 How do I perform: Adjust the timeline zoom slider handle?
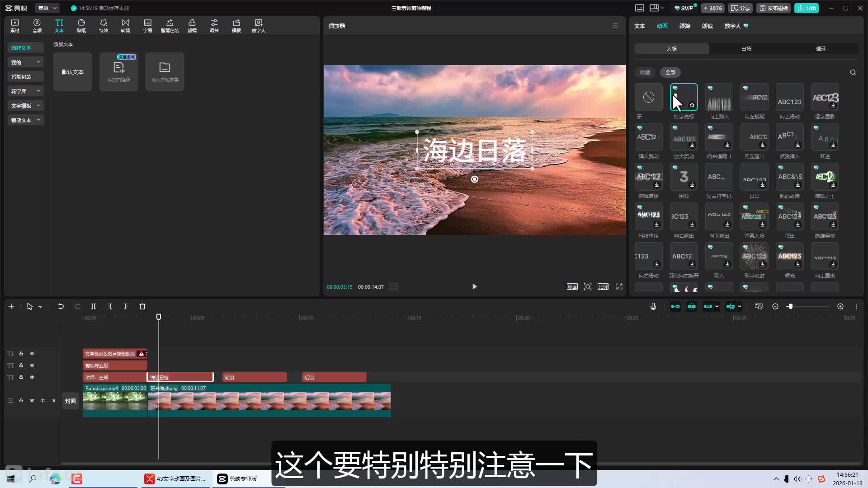(x=790, y=306)
